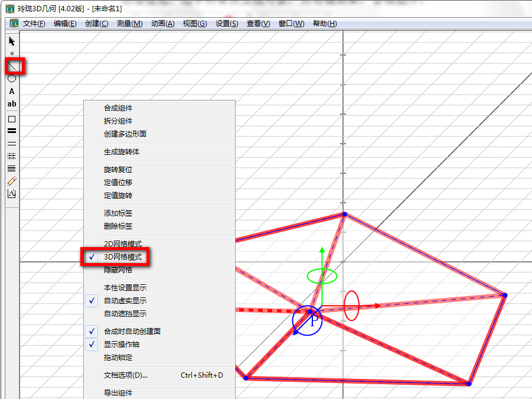Select the letter A label tool
This screenshot has height=399, width=532.
pos(12,91)
